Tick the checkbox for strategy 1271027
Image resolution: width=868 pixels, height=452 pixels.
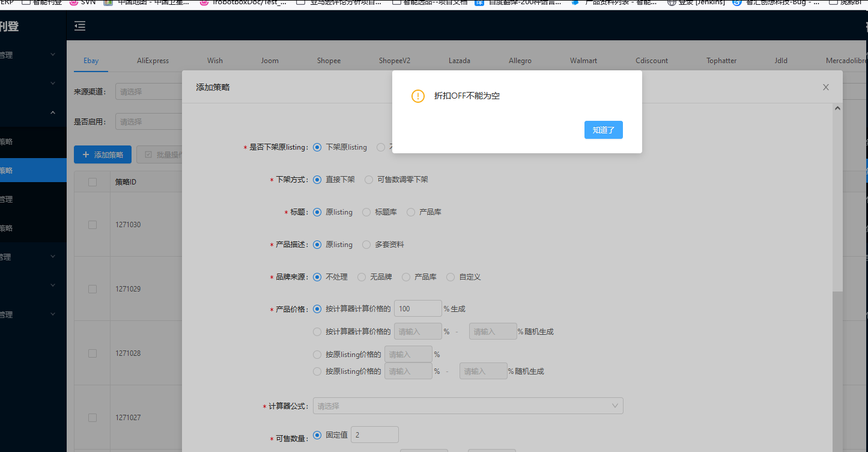(93, 418)
